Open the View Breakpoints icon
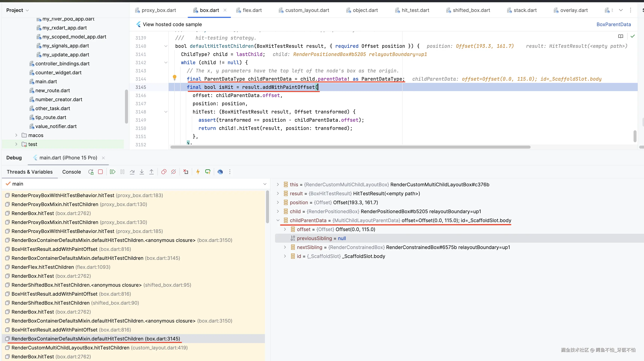The image size is (644, 361). pos(164,172)
